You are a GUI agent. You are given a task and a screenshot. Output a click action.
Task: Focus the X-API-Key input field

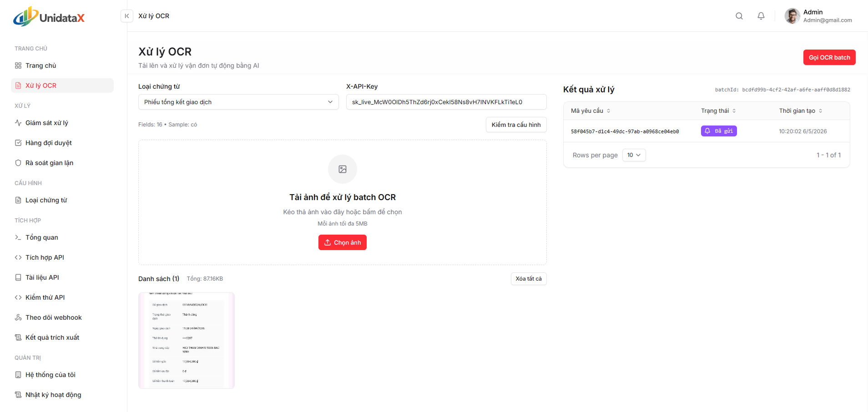446,102
